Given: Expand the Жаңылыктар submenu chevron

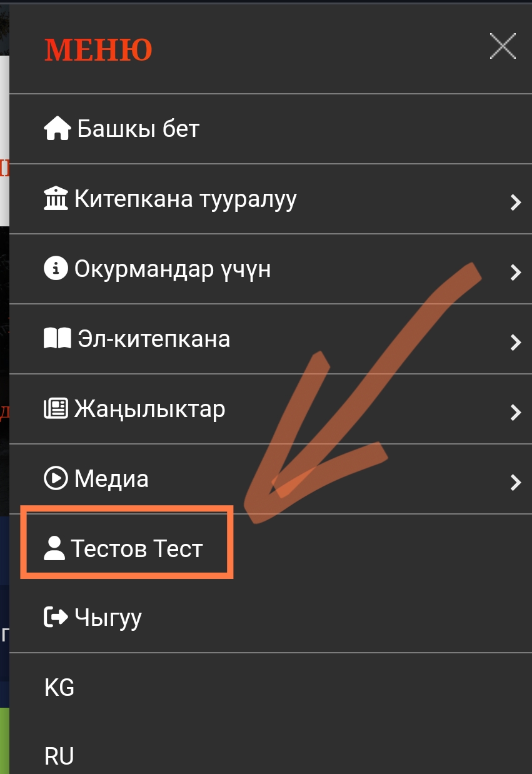Looking at the screenshot, I should [515, 412].
